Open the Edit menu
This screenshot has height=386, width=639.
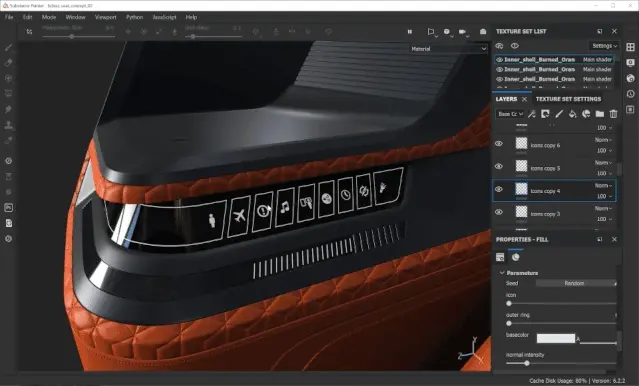(x=27, y=17)
